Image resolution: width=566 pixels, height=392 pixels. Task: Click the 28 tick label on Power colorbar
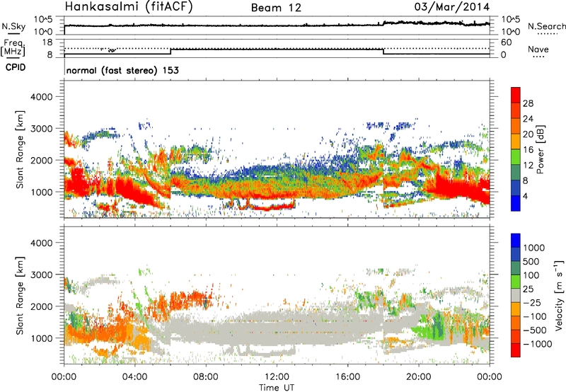click(x=528, y=103)
